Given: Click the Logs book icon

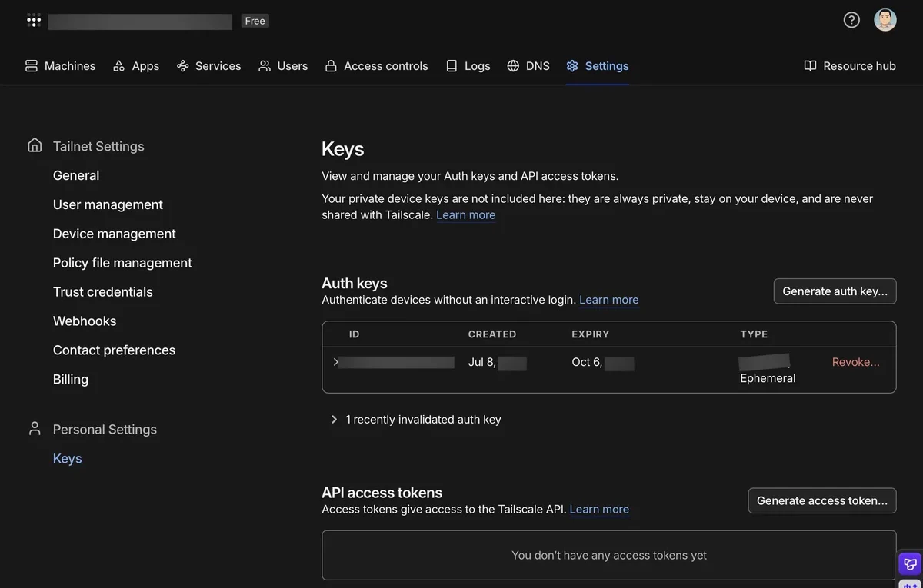Looking at the screenshot, I should [x=452, y=66].
